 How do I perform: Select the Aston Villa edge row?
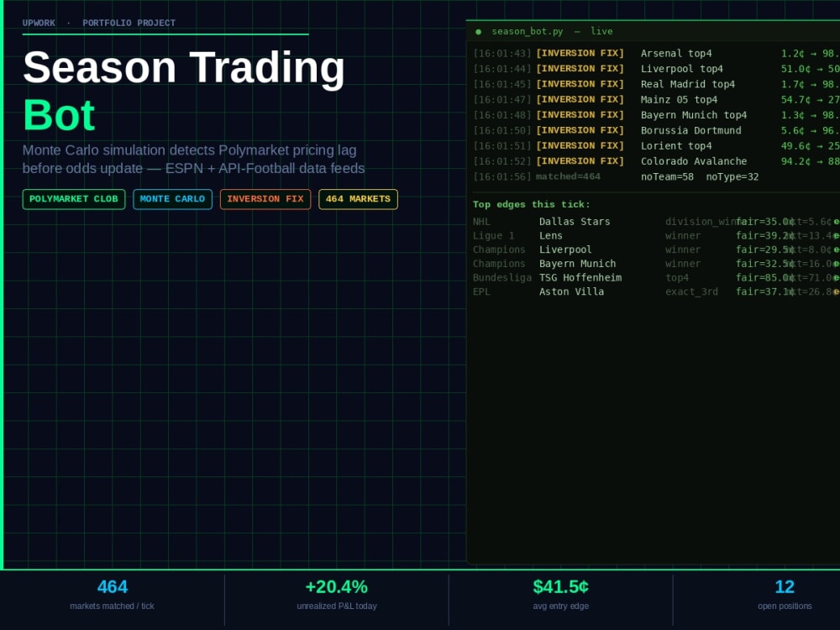pyautogui.click(x=656, y=291)
